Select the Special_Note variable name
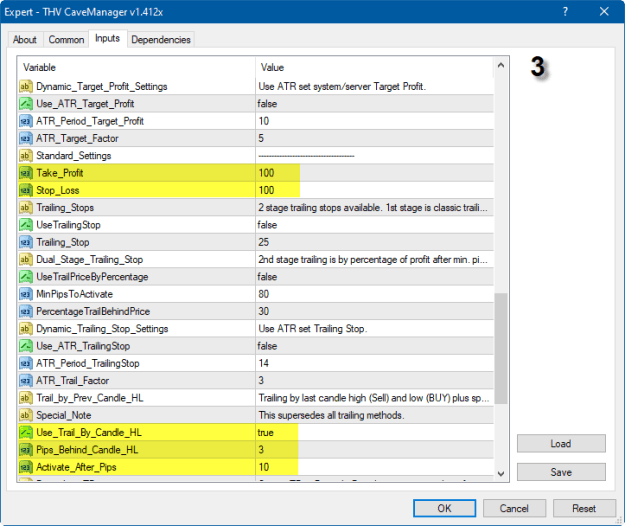The width and height of the screenshot is (625, 526). (64, 415)
